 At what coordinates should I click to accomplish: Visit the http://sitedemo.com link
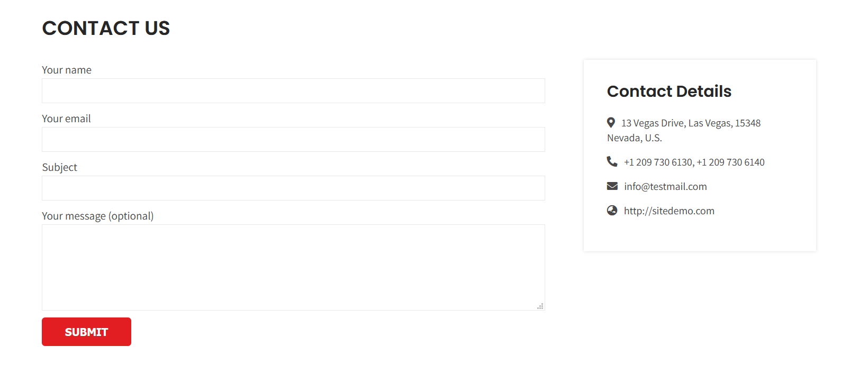point(669,211)
